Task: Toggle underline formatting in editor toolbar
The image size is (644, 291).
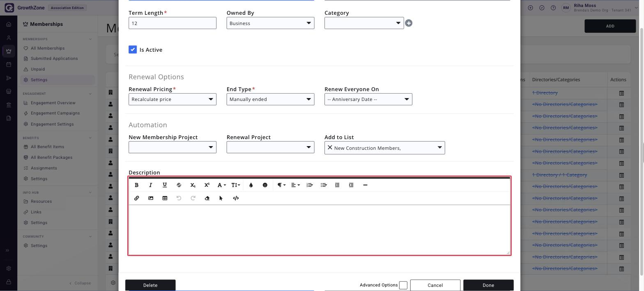Action: 165,185
